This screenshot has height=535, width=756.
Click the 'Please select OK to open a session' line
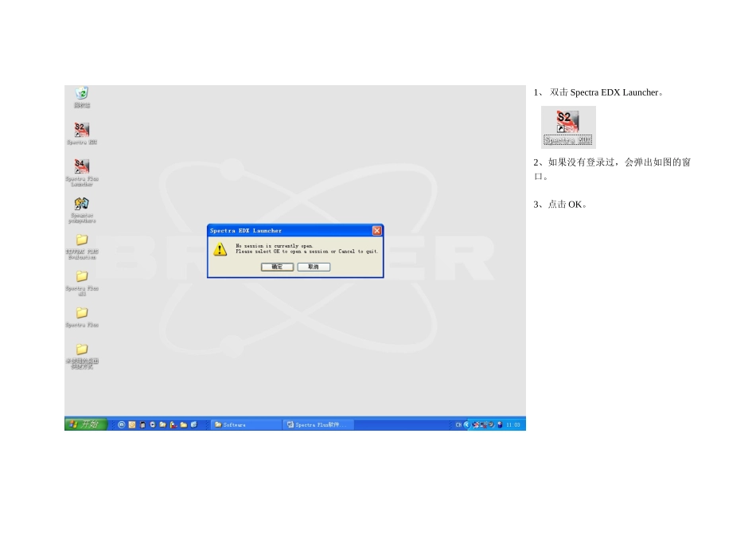pyautogui.click(x=306, y=252)
